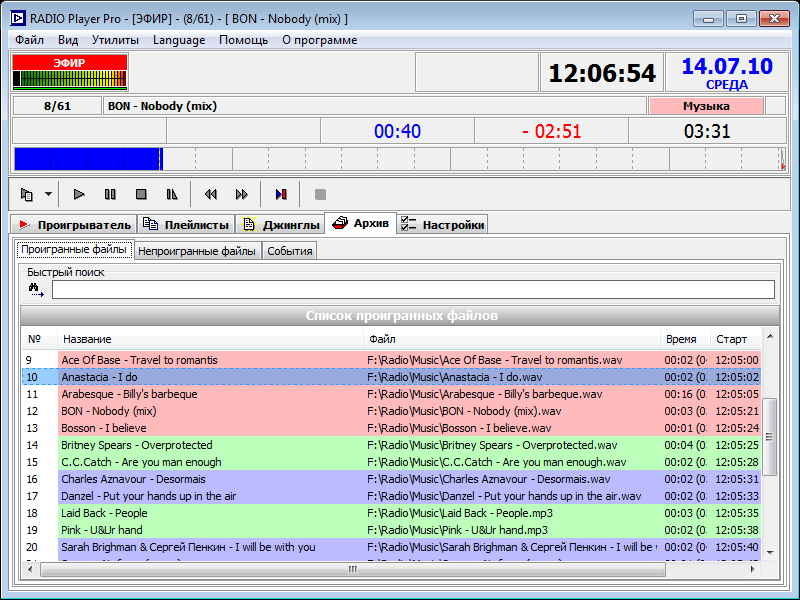
Task: Click the ЭФИР on-air indicator
Action: tap(69, 63)
